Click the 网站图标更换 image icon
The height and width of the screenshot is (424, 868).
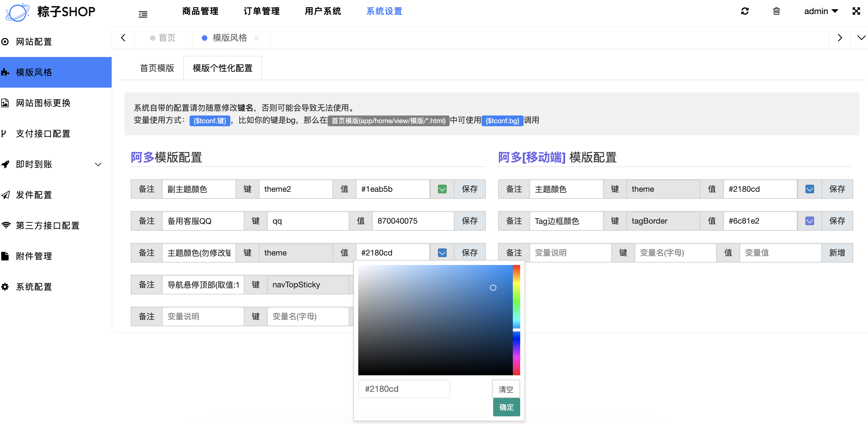point(5,103)
